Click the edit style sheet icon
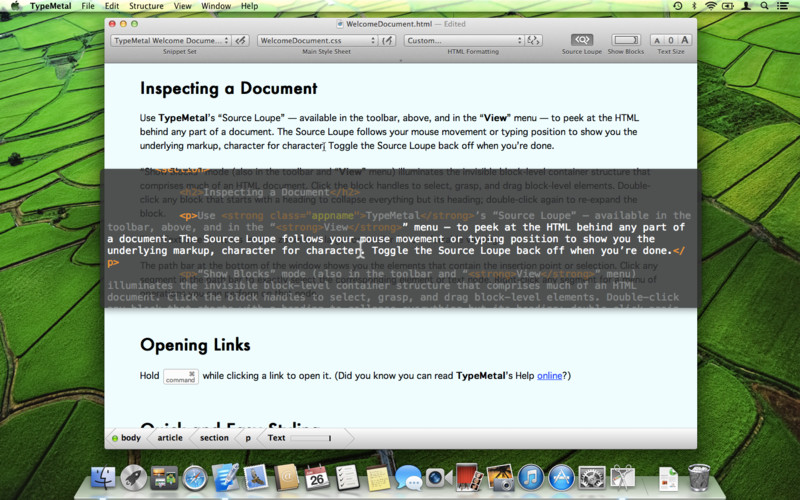 click(388, 40)
